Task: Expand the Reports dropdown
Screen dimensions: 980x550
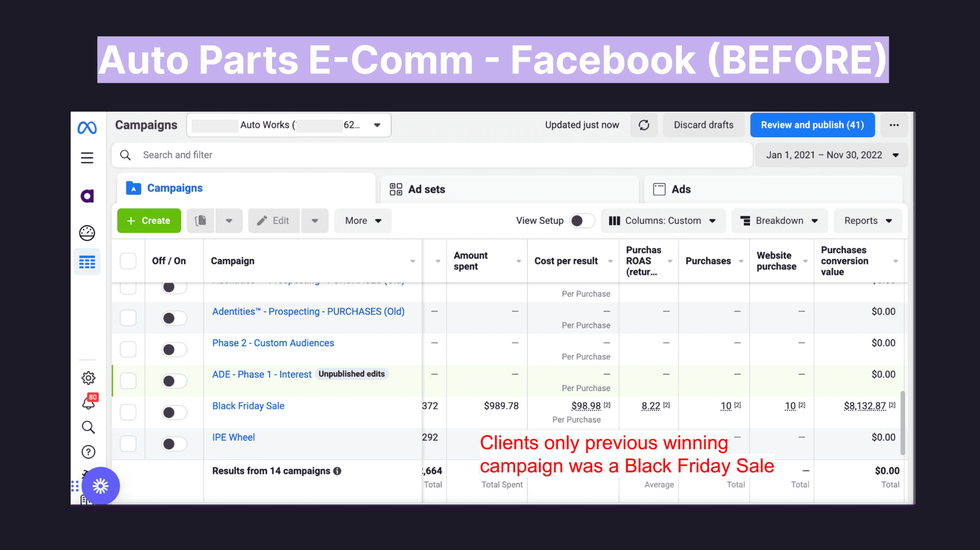Action: 867,220
